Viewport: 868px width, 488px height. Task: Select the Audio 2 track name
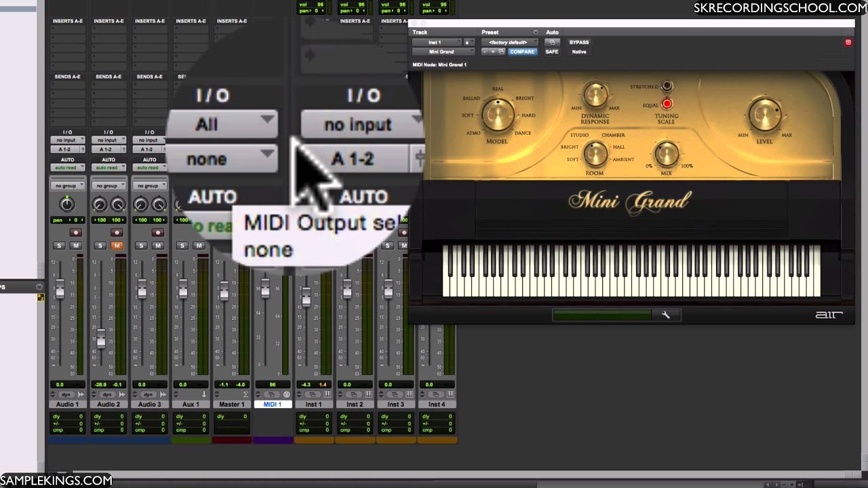(108, 404)
